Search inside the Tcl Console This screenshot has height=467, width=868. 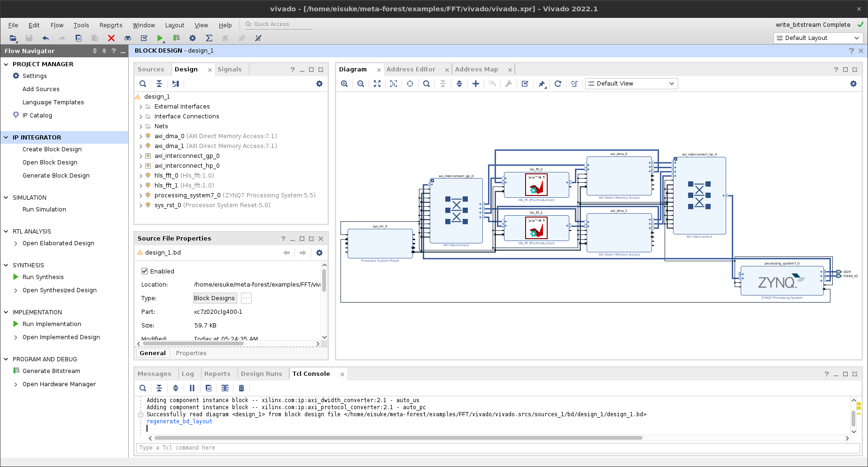point(143,388)
